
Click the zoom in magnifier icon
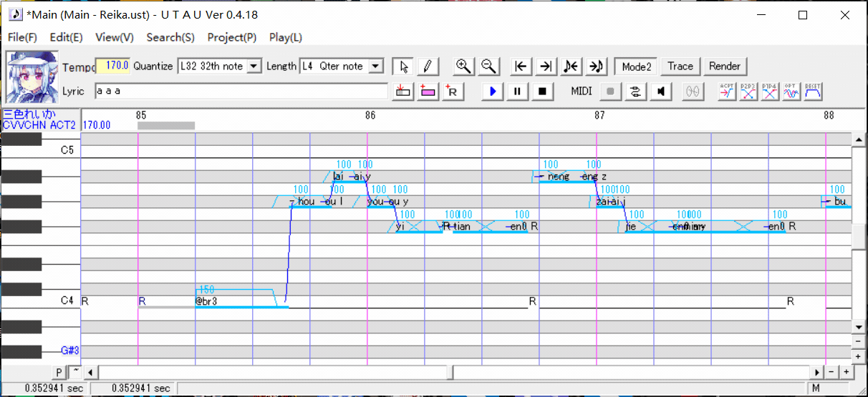click(463, 67)
